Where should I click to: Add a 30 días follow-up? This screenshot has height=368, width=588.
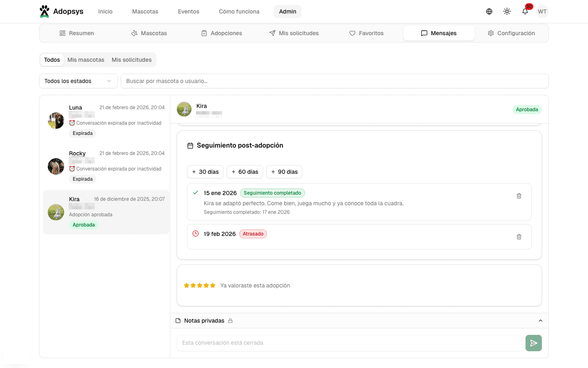(205, 172)
